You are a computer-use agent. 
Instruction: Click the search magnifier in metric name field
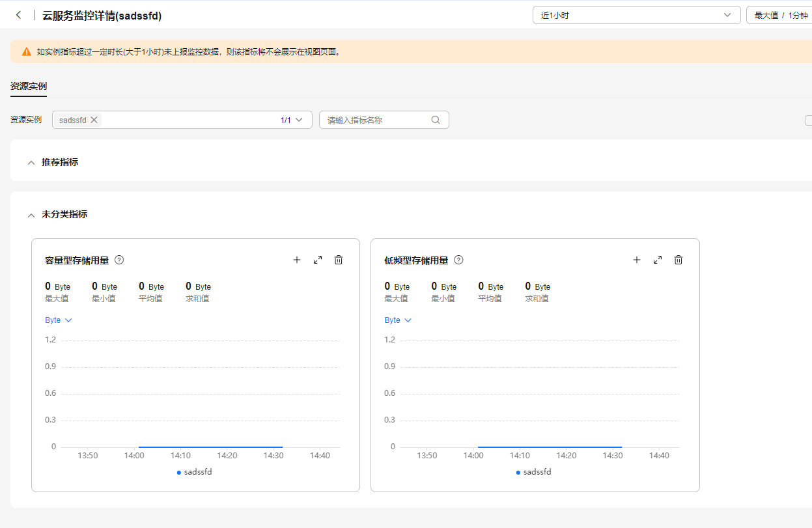[x=436, y=120]
